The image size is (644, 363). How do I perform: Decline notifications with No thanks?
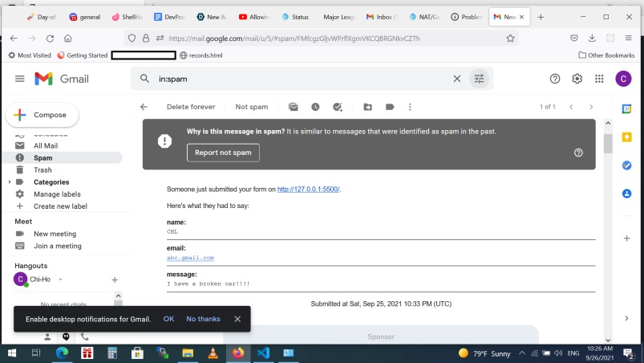click(203, 319)
